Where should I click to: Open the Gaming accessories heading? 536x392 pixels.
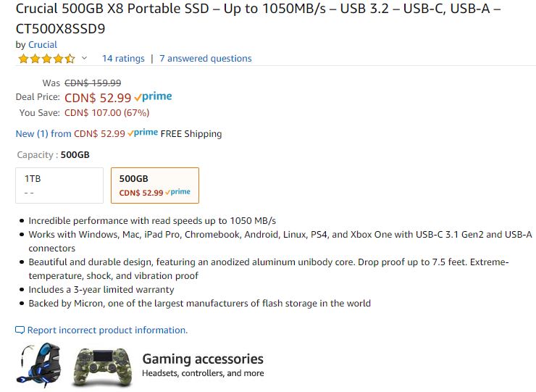[203, 359]
